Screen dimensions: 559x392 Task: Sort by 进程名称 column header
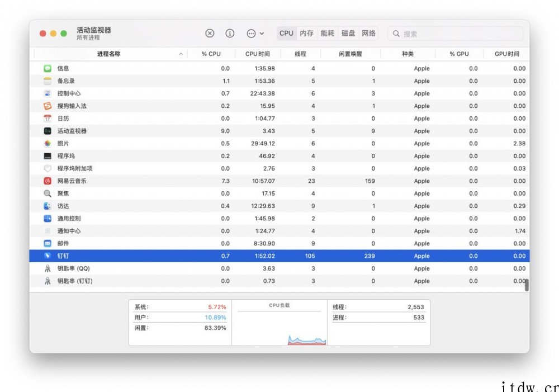pyautogui.click(x=109, y=54)
